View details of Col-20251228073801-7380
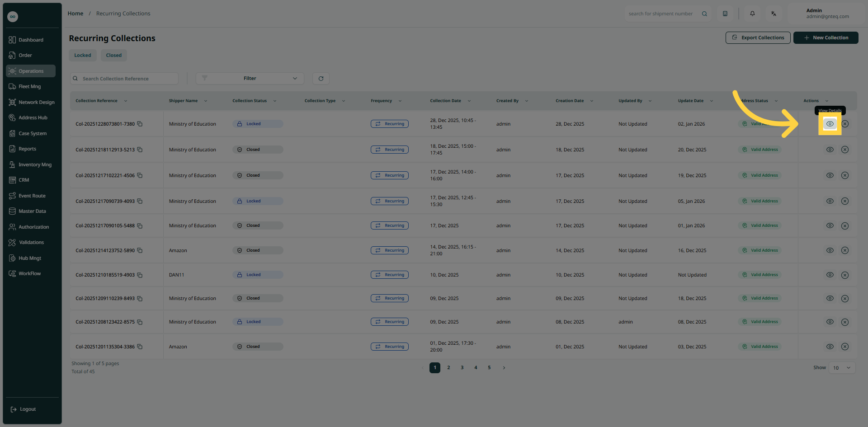This screenshot has height=427, width=868. (830, 124)
